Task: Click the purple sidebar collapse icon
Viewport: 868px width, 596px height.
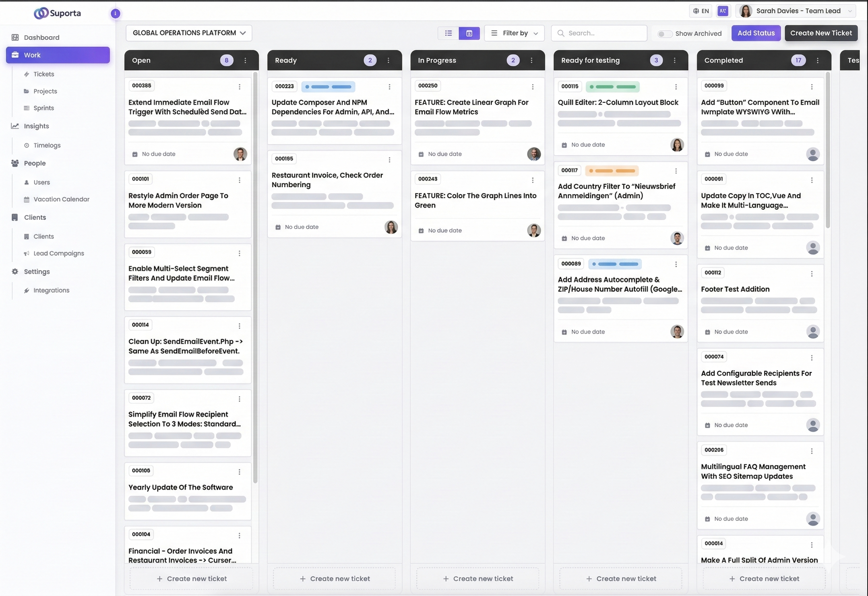Action: (x=115, y=13)
